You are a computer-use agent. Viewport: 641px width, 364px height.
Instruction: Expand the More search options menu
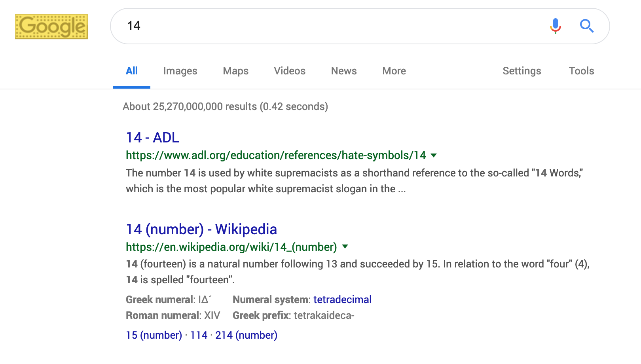pyautogui.click(x=394, y=71)
